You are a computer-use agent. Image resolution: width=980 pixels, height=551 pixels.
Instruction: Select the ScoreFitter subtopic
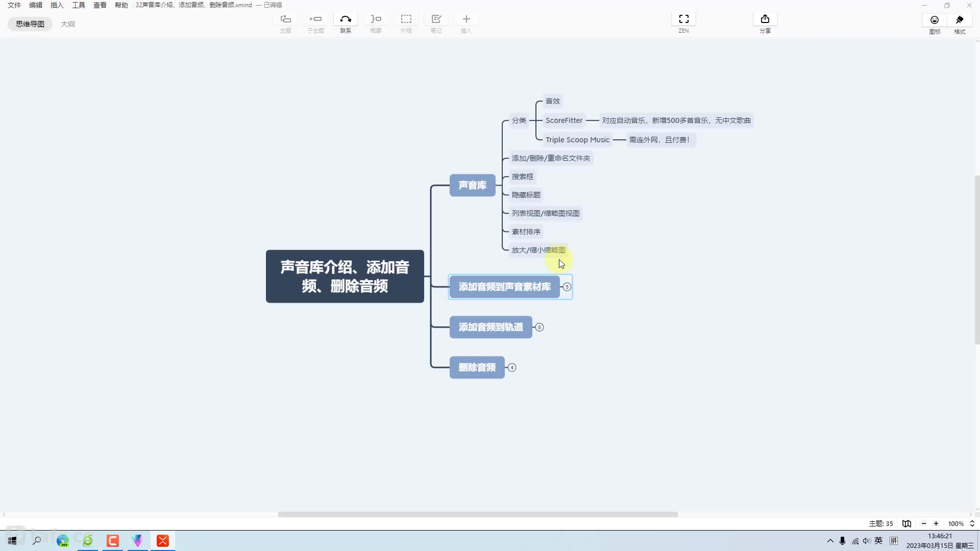(564, 120)
